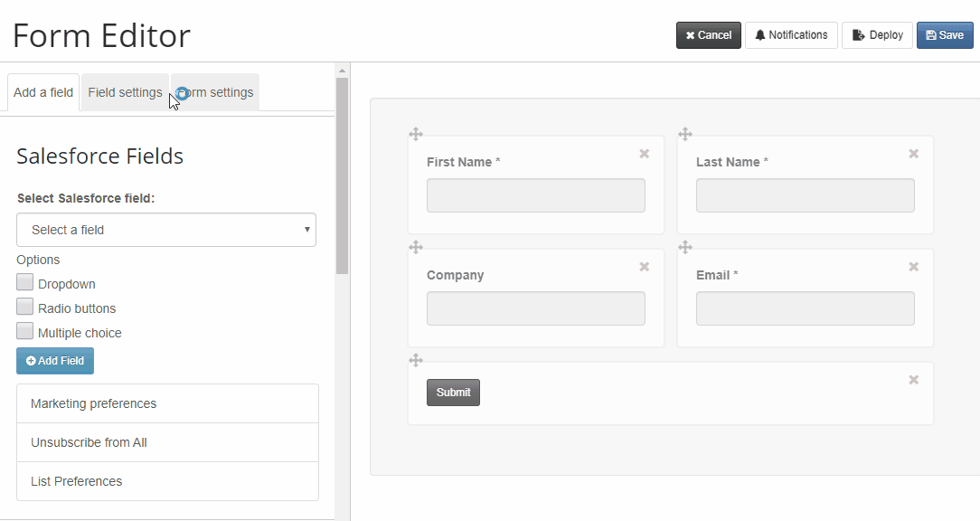Switch to the Field settings tab
The height and width of the screenshot is (521, 980).
pos(125,92)
